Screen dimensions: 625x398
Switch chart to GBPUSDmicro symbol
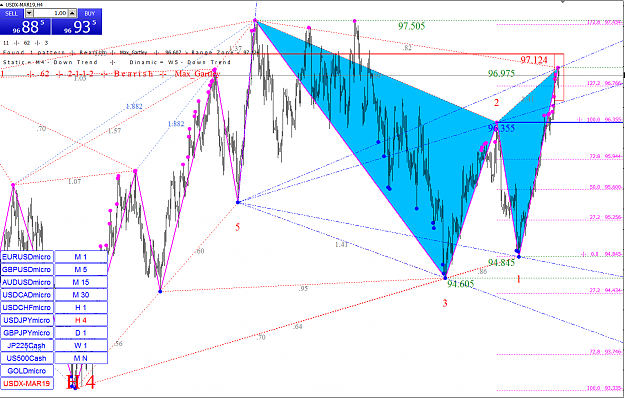pyautogui.click(x=27, y=270)
